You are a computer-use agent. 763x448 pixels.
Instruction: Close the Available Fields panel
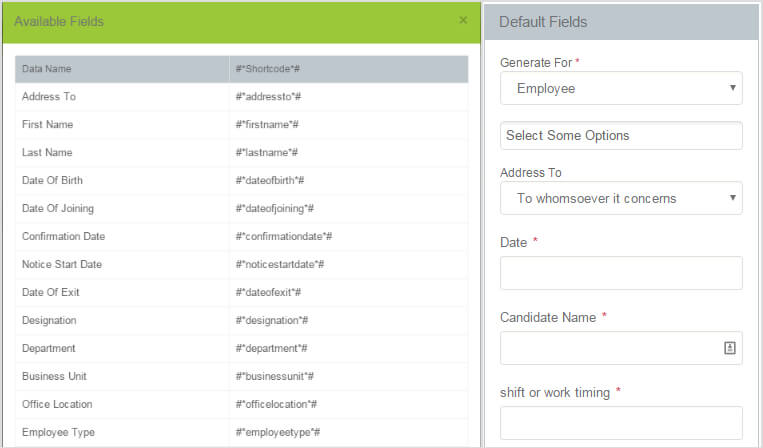463,20
